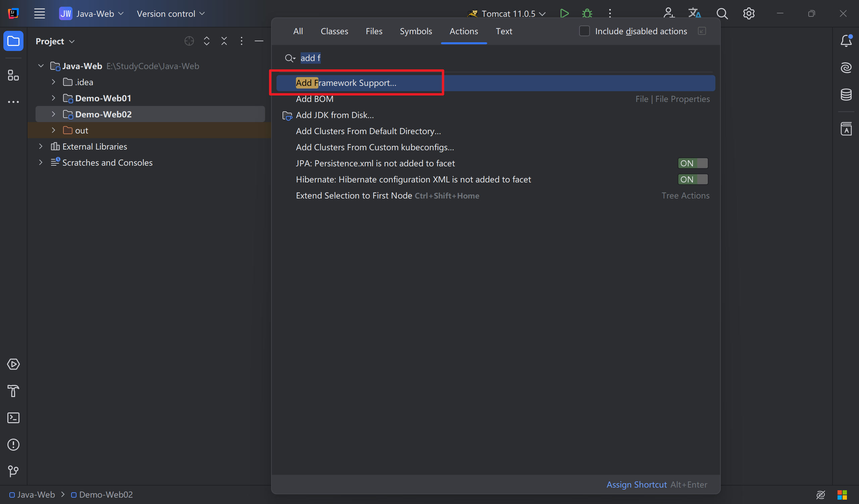Open the Code With Me user icon

[x=668, y=14]
